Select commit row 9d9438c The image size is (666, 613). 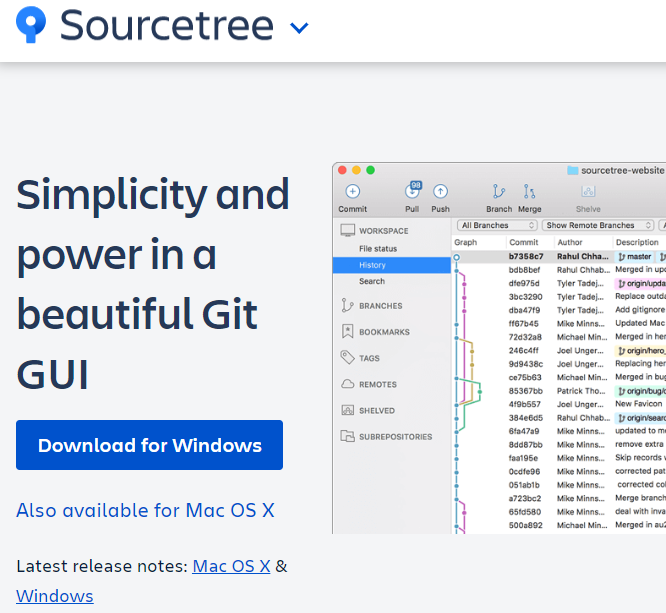coord(559,364)
